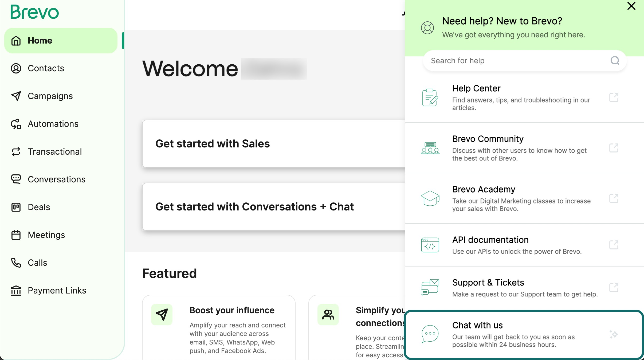Click the Conversations chat icon in sidebar
The height and width of the screenshot is (360, 644).
coord(16,179)
